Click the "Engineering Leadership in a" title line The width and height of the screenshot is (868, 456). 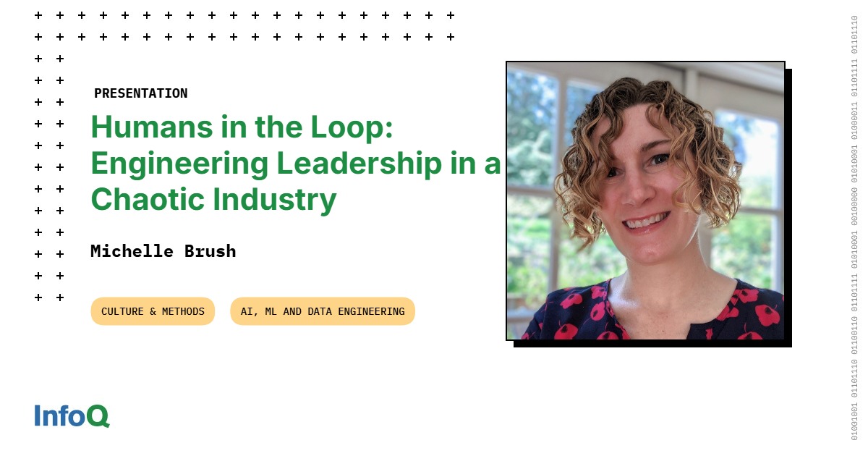click(x=295, y=164)
